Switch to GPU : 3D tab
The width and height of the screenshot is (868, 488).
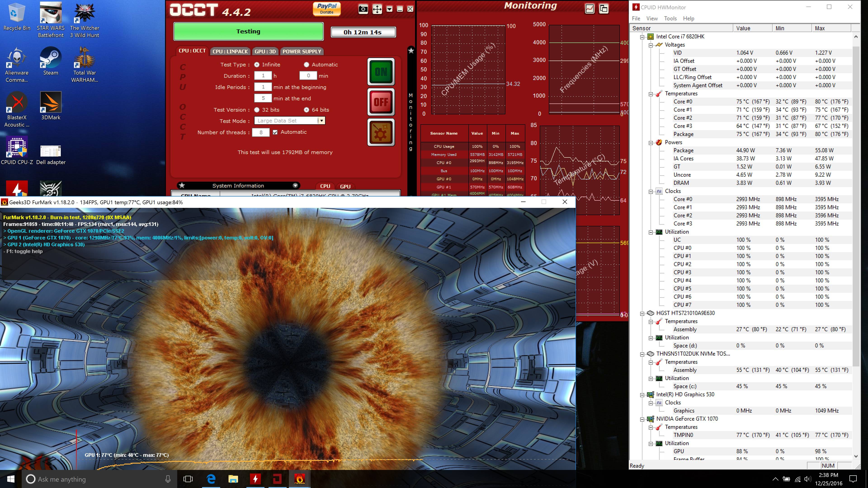click(x=265, y=51)
